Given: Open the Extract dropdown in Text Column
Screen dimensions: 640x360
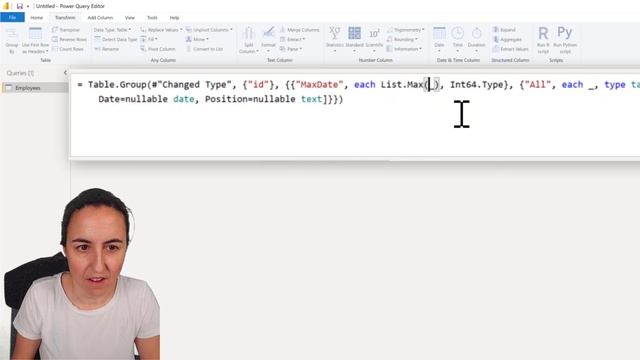Looking at the screenshot, I should coord(293,39).
